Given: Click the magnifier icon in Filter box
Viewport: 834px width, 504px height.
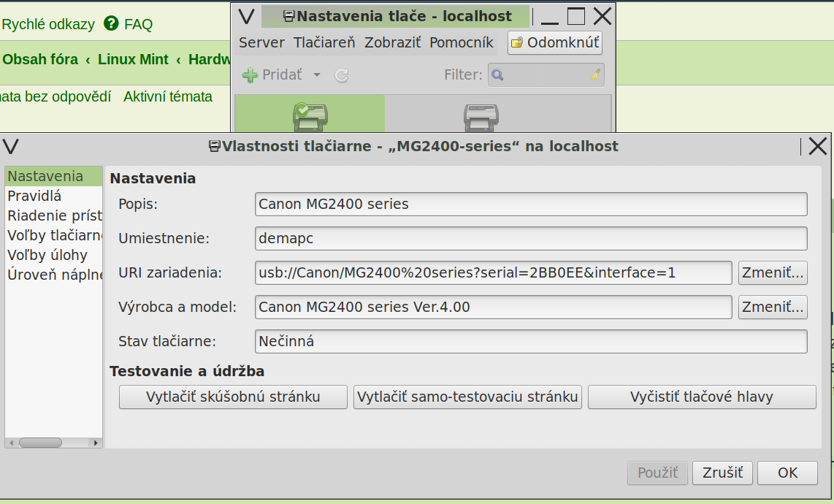Looking at the screenshot, I should pyautogui.click(x=497, y=75).
